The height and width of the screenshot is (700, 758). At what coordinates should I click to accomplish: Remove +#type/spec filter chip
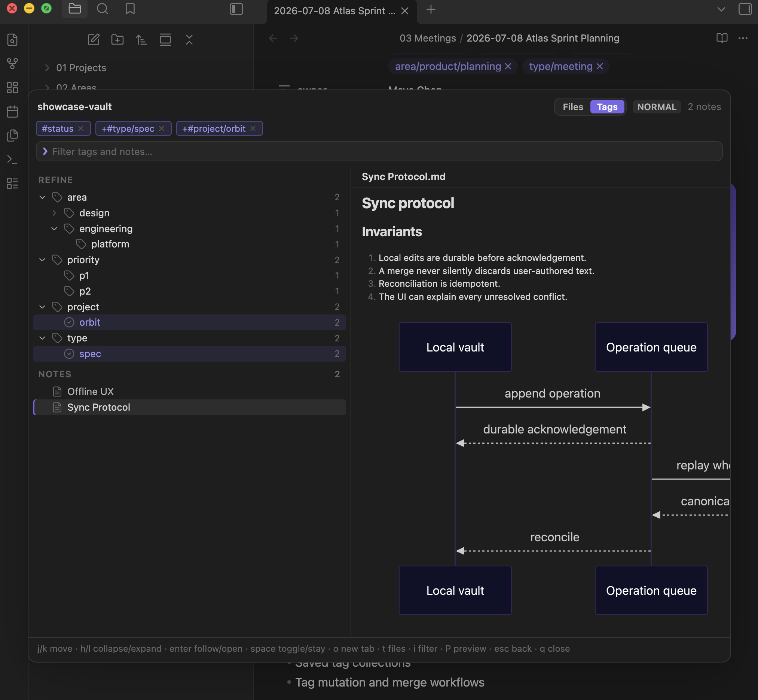162,128
